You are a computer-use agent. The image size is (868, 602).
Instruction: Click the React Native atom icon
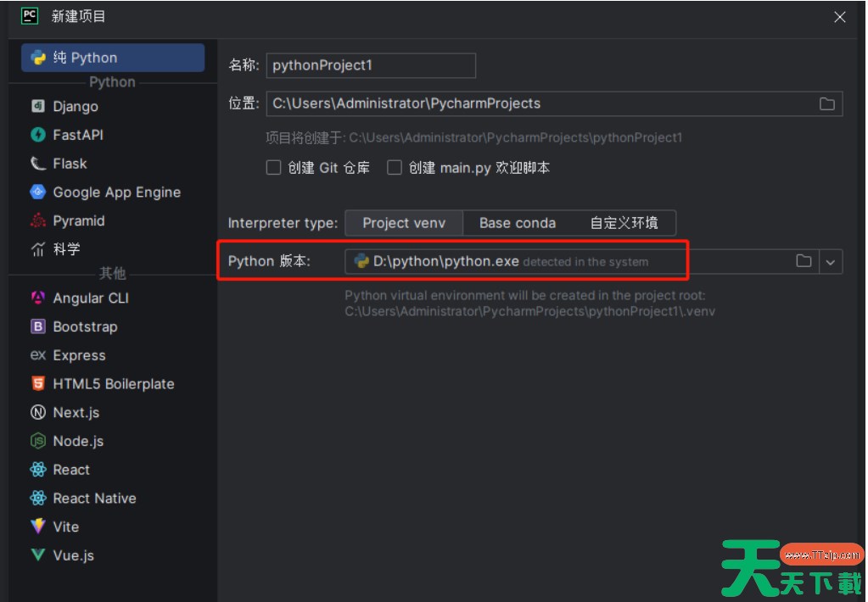[x=37, y=498]
